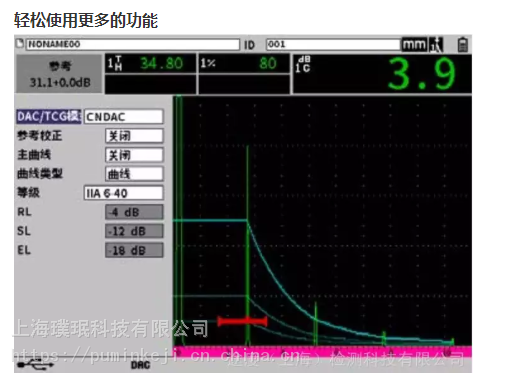Click the RL -4 dB value box

[x=134, y=212]
